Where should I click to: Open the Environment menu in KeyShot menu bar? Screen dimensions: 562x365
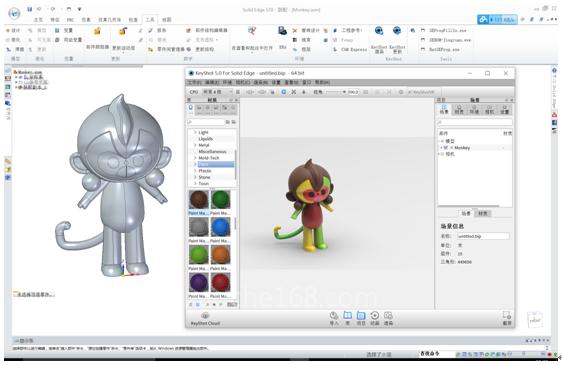[x=227, y=83]
